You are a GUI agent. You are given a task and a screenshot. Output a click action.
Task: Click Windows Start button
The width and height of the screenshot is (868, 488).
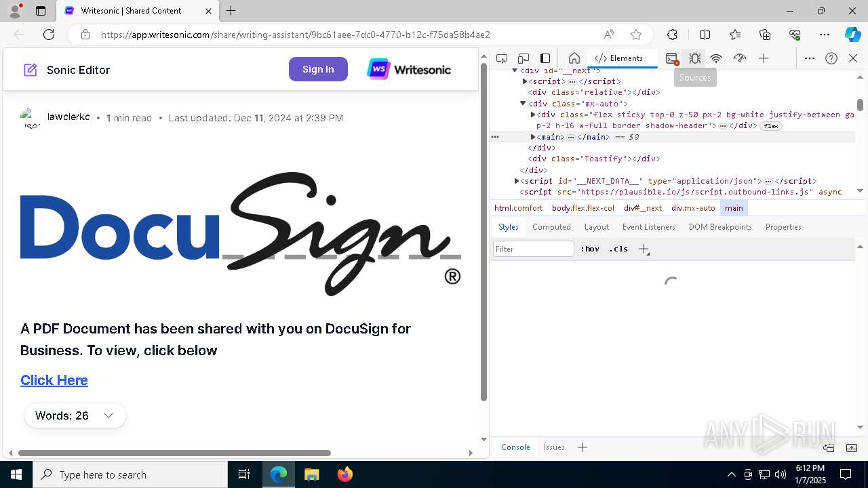(16, 474)
